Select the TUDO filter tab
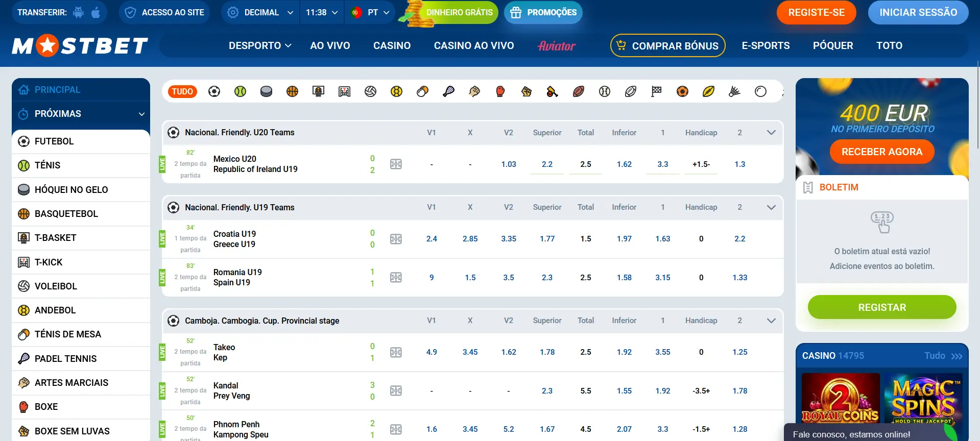The height and width of the screenshot is (441, 980). [x=182, y=91]
